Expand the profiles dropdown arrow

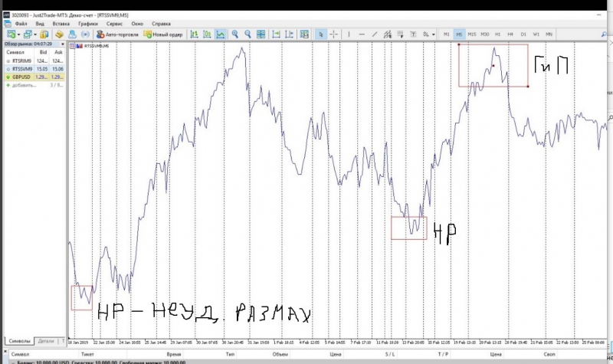[35, 34]
